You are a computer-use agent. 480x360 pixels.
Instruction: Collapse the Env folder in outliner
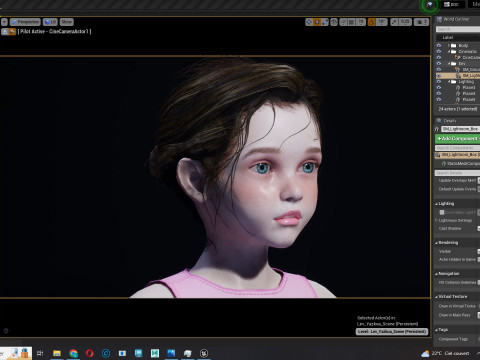click(x=449, y=63)
